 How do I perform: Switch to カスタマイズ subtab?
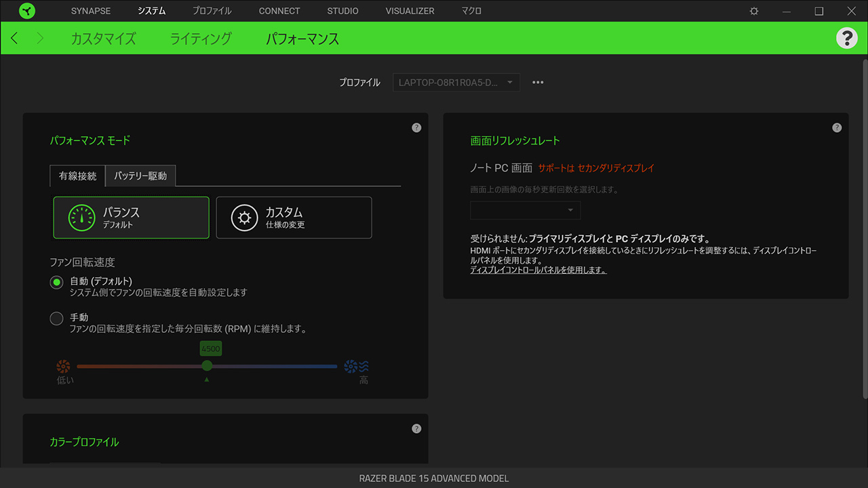pos(103,39)
